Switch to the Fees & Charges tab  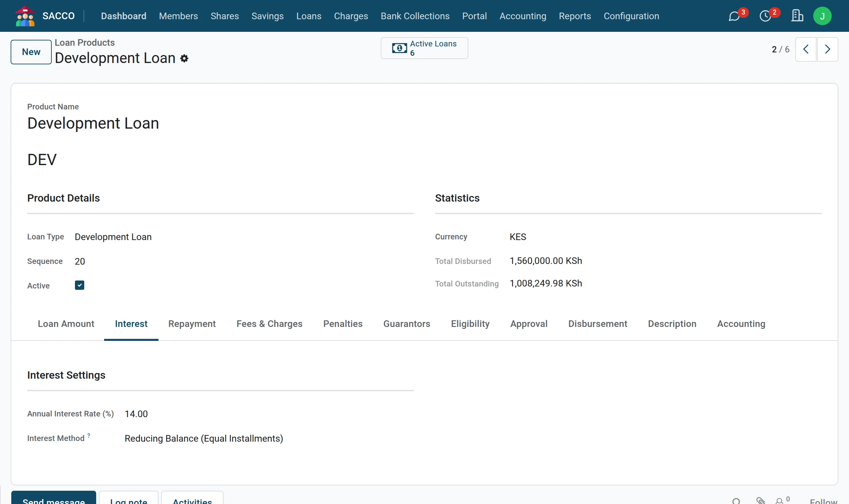pos(269,324)
